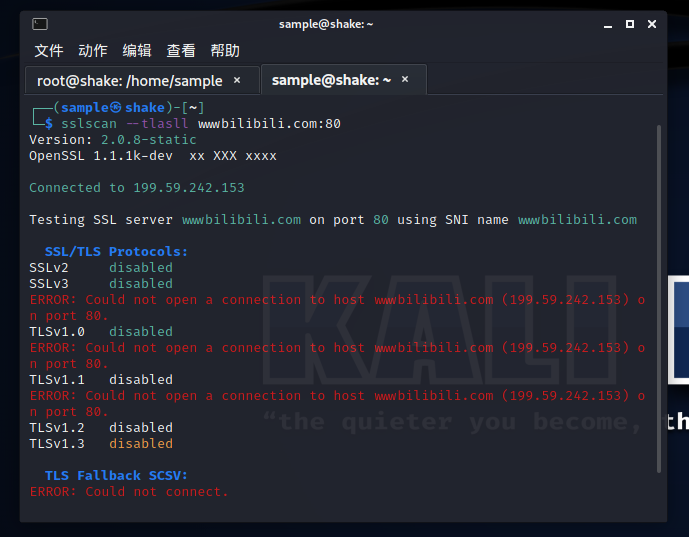Click the terminal's vertical scrollbar

pyautogui.click(x=659, y=299)
